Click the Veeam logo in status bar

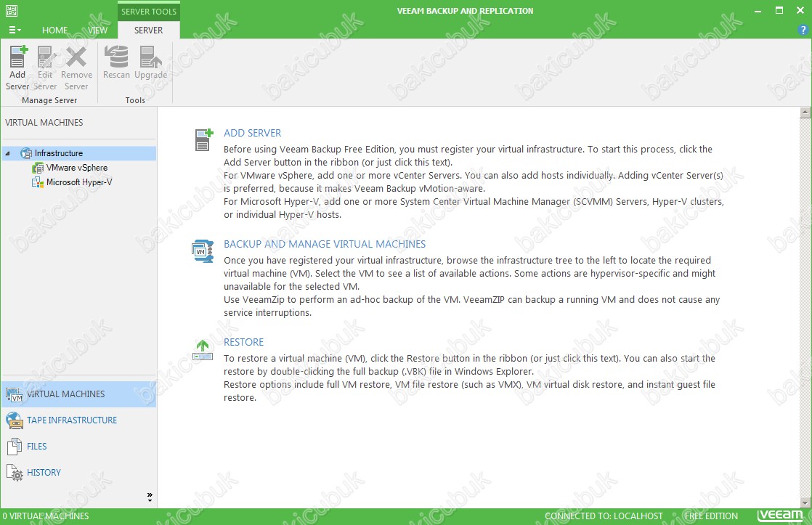pos(780,515)
